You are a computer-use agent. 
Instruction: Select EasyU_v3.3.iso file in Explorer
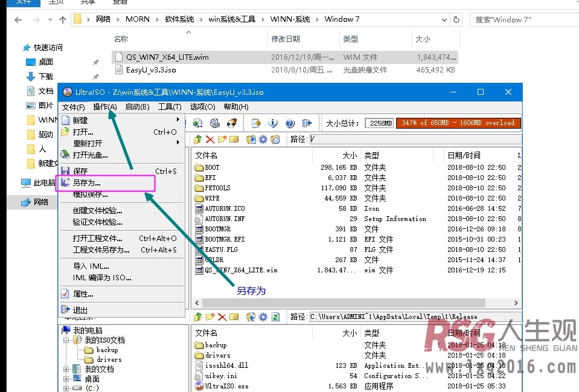coord(151,70)
